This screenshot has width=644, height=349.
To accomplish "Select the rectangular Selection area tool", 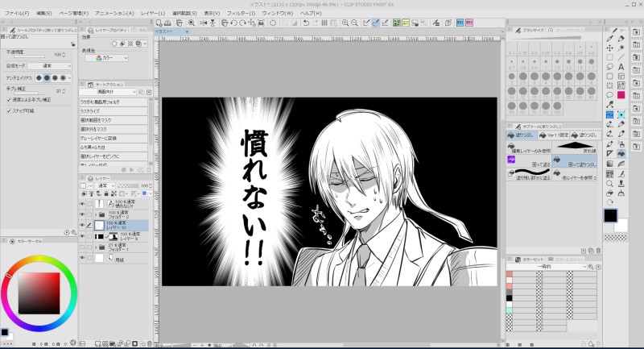I will point(610,57).
